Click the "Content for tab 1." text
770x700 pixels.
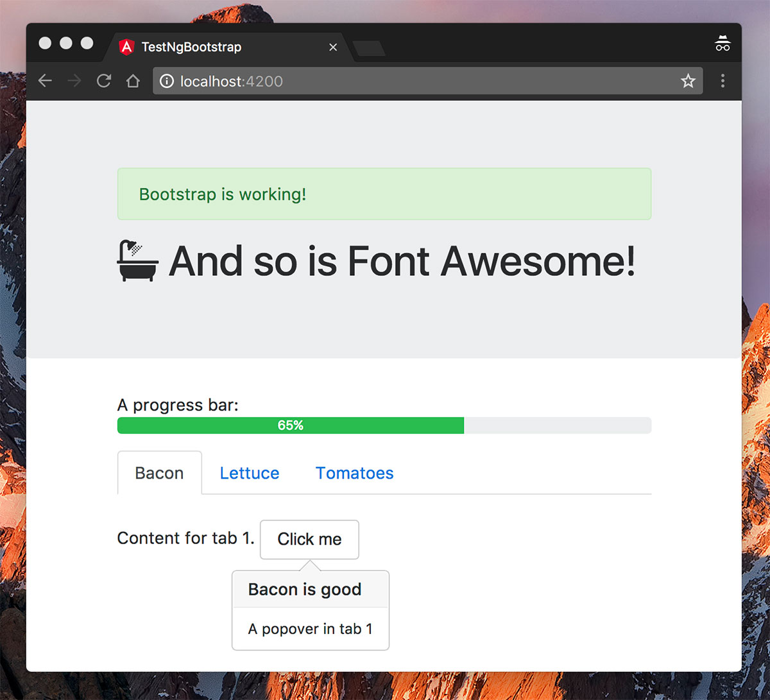(x=186, y=538)
